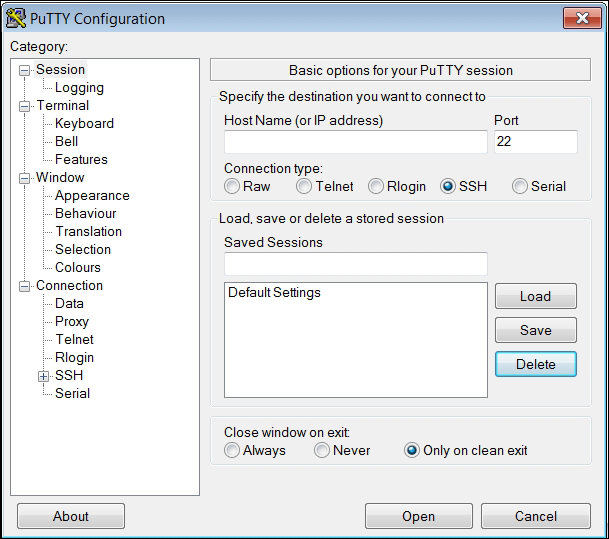Go to Proxy settings
This screenshot has width=609, height=539.
(72, 322)
